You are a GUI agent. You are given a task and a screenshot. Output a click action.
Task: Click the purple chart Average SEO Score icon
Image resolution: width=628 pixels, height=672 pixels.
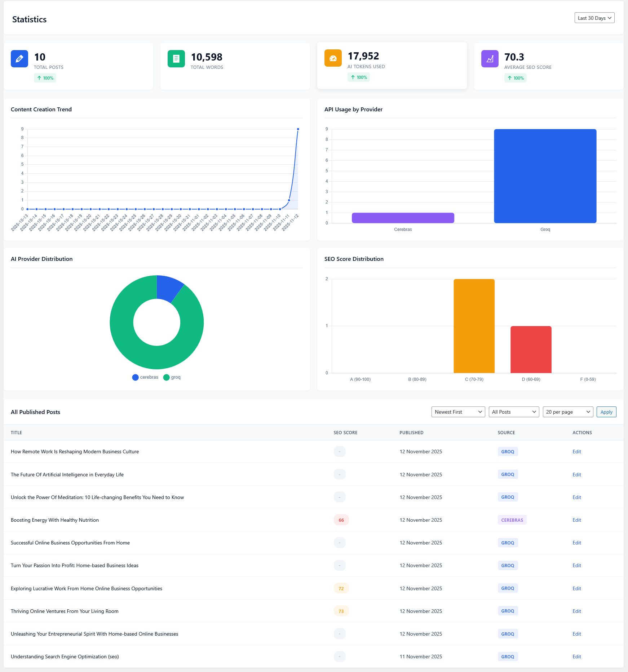pyautogui.click(x=490, y=59)
